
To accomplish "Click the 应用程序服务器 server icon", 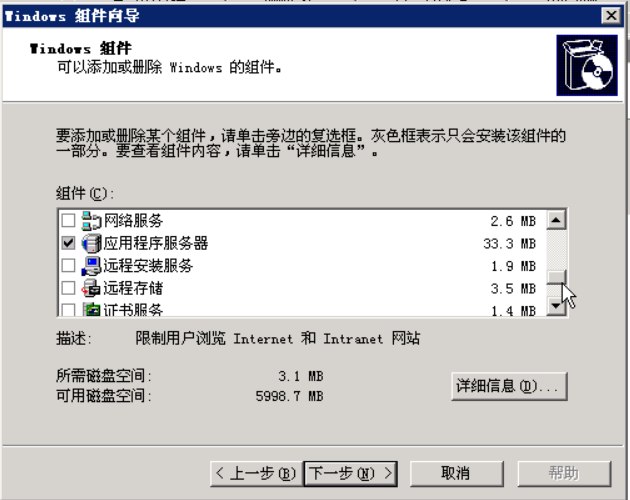I will (x=92, y=243).
